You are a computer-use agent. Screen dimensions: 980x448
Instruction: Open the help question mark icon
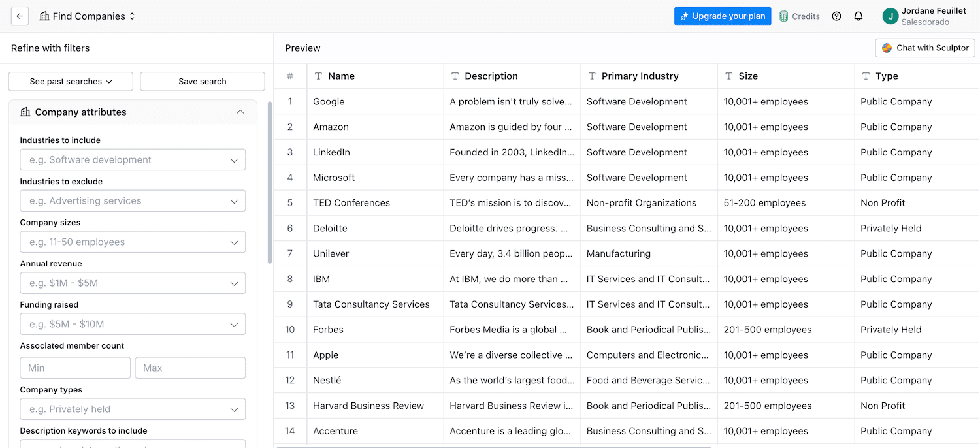(x=836, y=16)
